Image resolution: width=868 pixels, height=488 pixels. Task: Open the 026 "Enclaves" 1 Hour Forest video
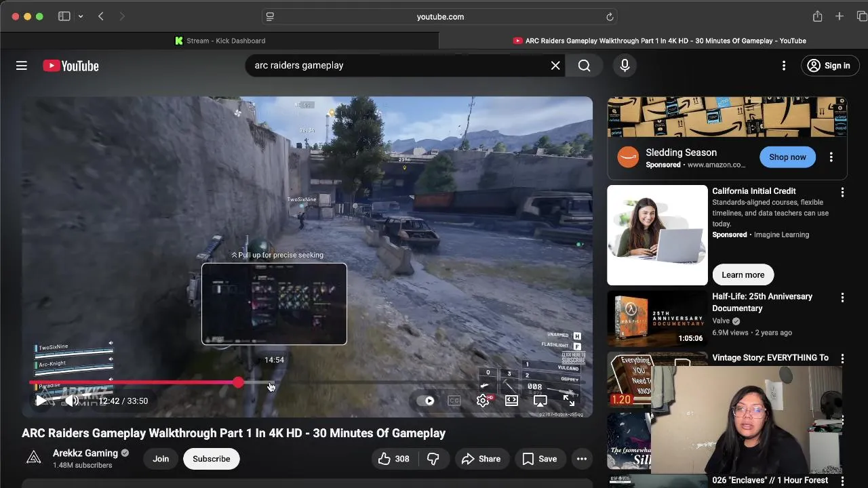(x=770, y=480)
